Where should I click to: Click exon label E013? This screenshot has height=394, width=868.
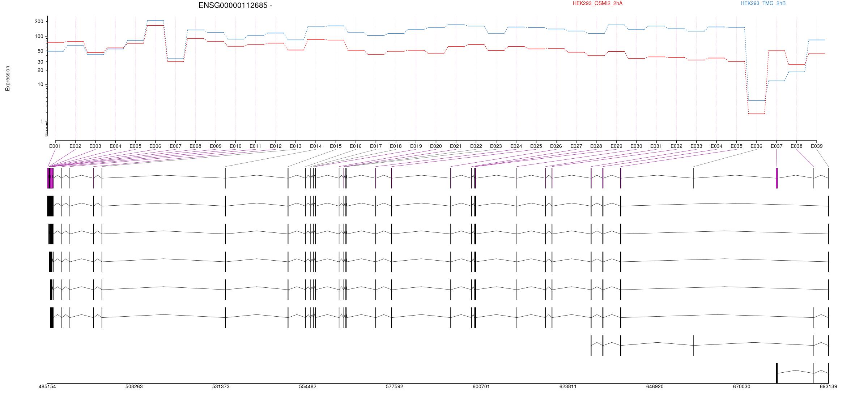pyautogui.click(x=295, y=146)
